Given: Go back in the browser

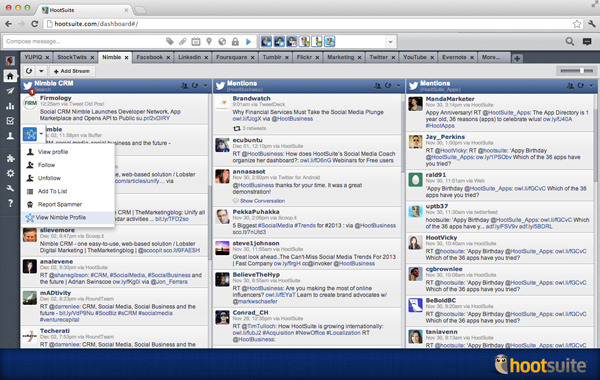Looking at the screenshot, I should click(x=8, y=24).
